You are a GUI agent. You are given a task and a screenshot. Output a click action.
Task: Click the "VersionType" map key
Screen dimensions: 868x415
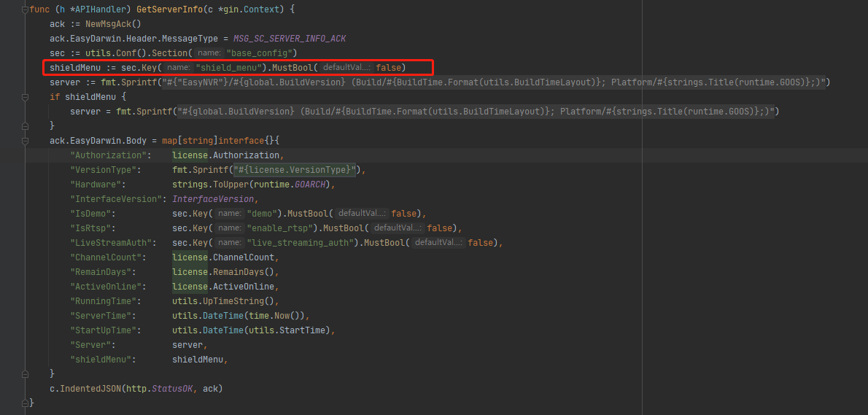click(104, 169)
